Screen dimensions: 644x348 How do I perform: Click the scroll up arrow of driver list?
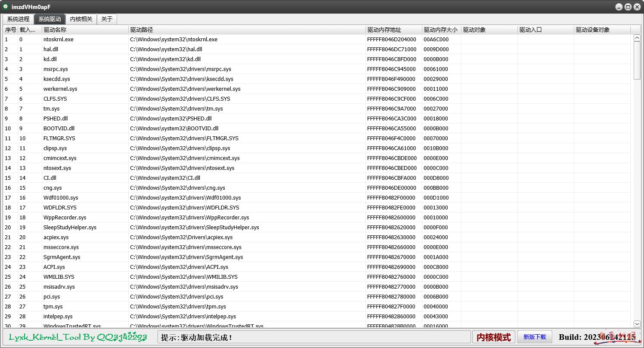pyautogui.click(x=637, y=38)
